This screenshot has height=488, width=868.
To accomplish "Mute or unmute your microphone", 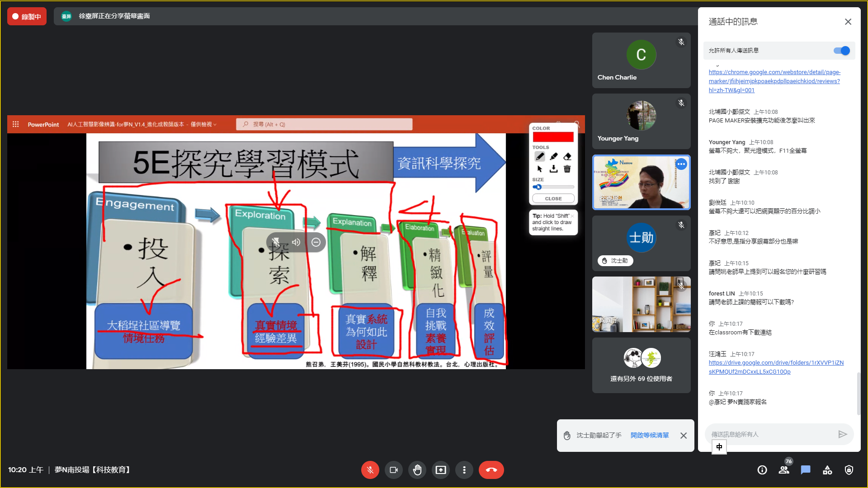I will pos(370,470).
